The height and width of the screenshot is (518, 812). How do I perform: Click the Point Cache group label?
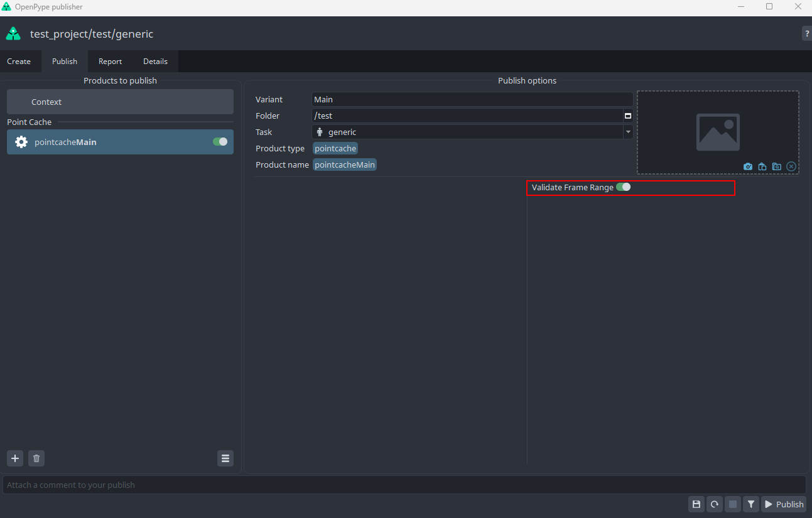pyautogui.click(x=30, y=122)
